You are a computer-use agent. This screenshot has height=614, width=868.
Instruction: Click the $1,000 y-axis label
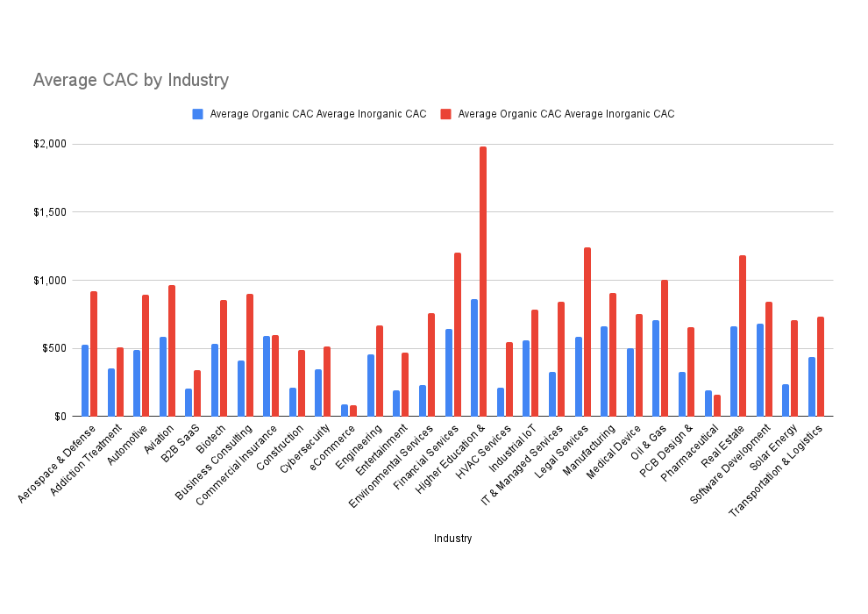[x=50, y=281]
